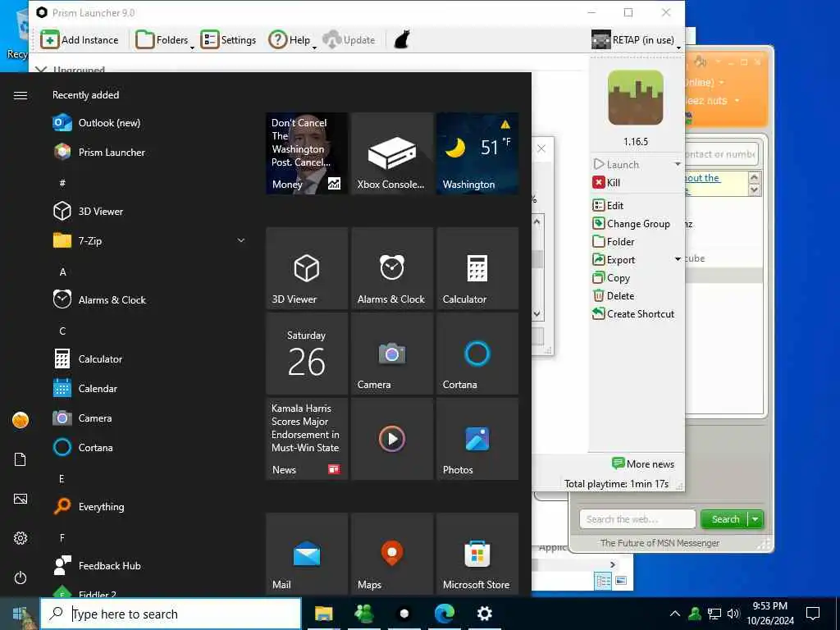Open the notification center icon
Image resolution: width=840 pixels, height=630 pixels.
tap(813, 614)
